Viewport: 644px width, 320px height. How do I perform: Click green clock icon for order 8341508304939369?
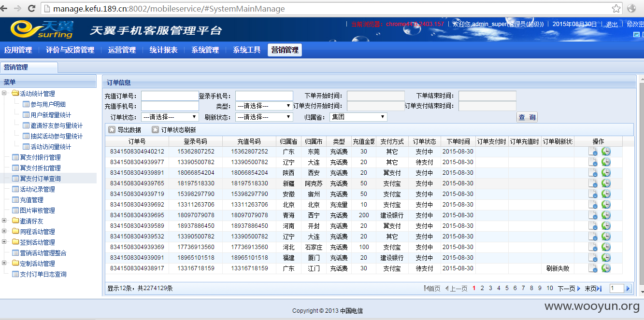point(606,247)
